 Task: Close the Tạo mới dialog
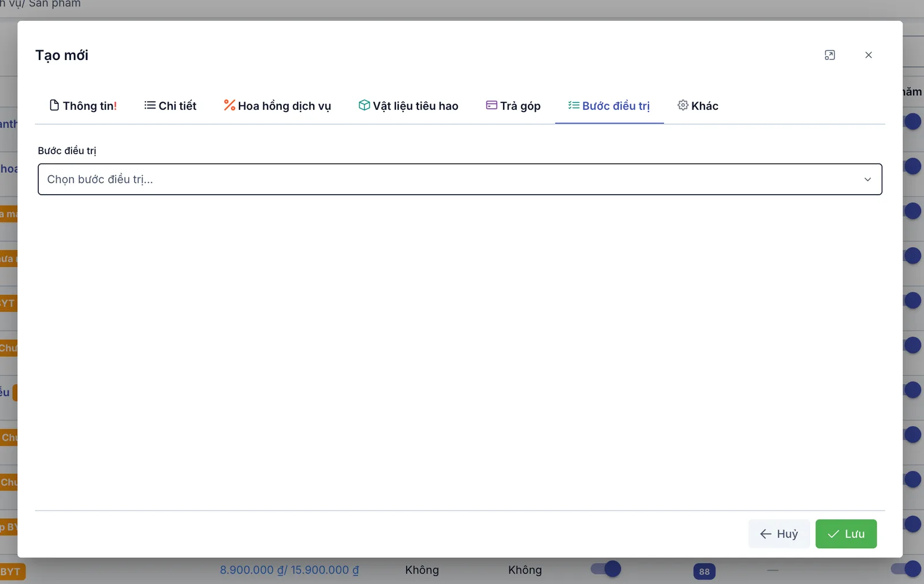pos(869,55)
